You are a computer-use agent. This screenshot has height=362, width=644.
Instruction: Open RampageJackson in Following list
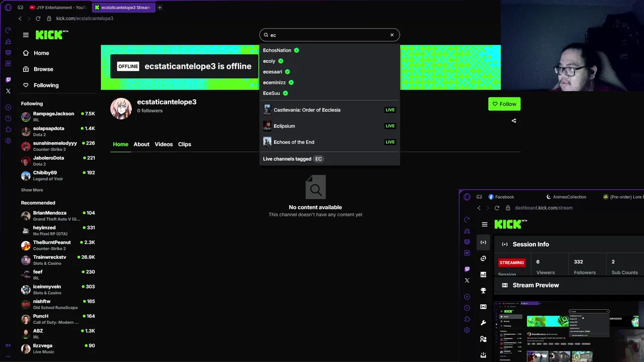coord(58,117)
